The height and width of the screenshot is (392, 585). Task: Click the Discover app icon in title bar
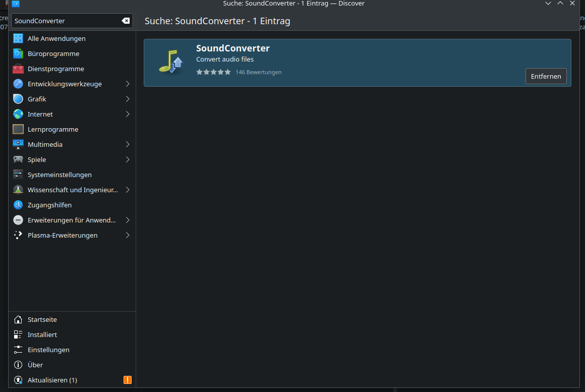pyautogui.click(x=15, y=4)
